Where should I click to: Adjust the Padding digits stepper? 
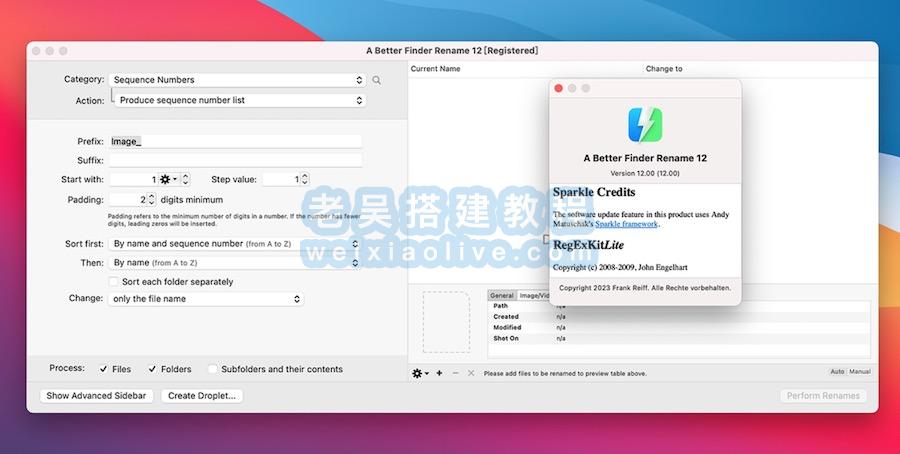click(x=152, y=200)
